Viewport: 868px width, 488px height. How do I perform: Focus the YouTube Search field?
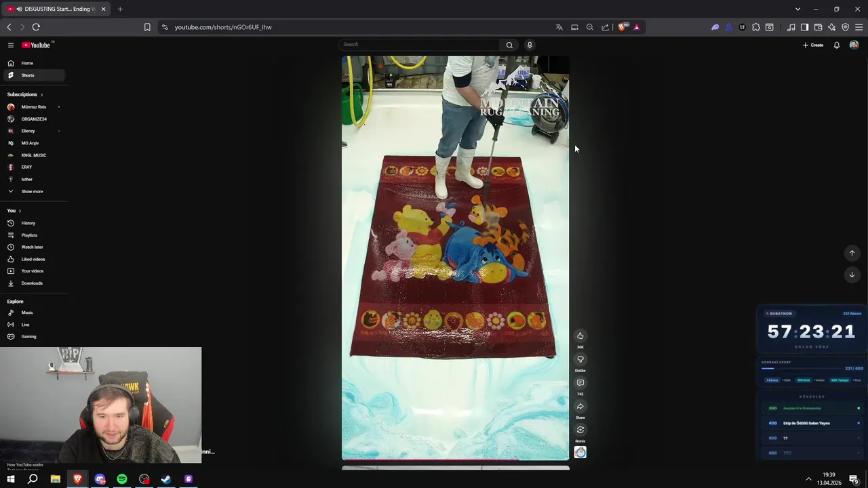click(419, 45)
